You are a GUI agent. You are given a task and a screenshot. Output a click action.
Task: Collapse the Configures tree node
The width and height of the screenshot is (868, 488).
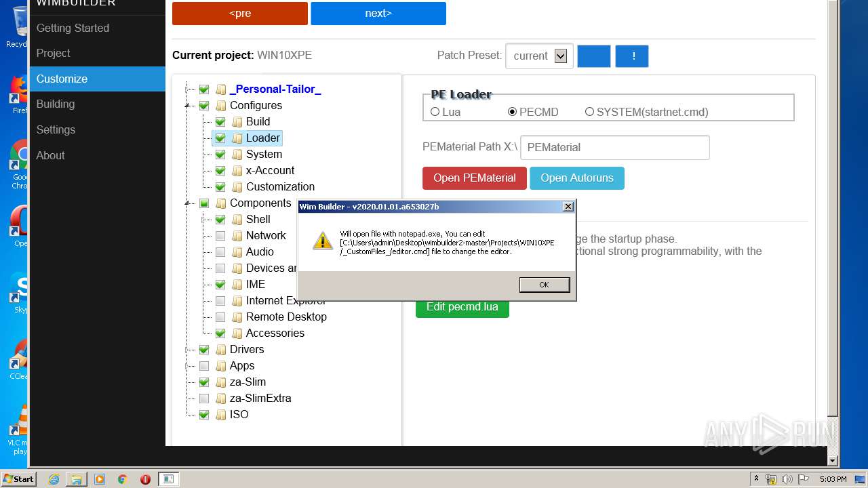pos(188,106)
